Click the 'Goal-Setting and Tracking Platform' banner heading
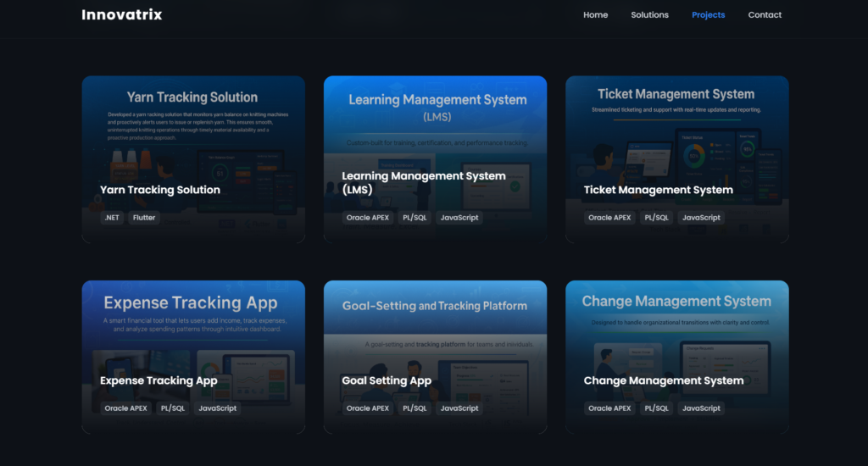868x466 pixels. [x=435, y=306]
